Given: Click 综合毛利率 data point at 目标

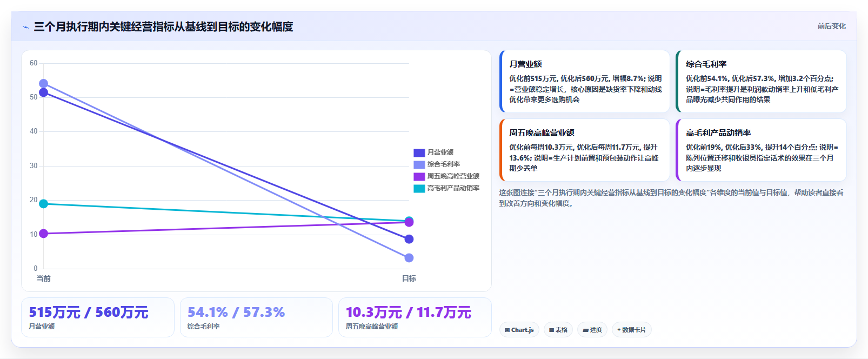Looking at the screenshot, I should 409,258.
